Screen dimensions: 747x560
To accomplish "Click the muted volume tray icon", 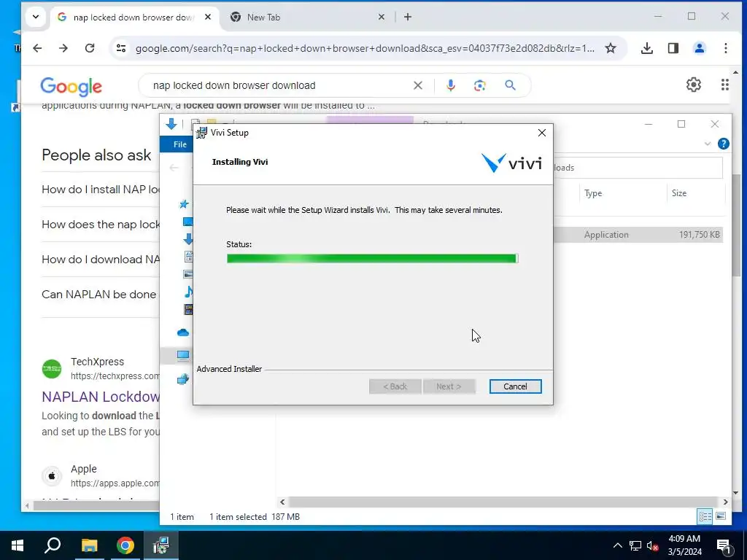I will pyautogui.click(x=652, y=545).
